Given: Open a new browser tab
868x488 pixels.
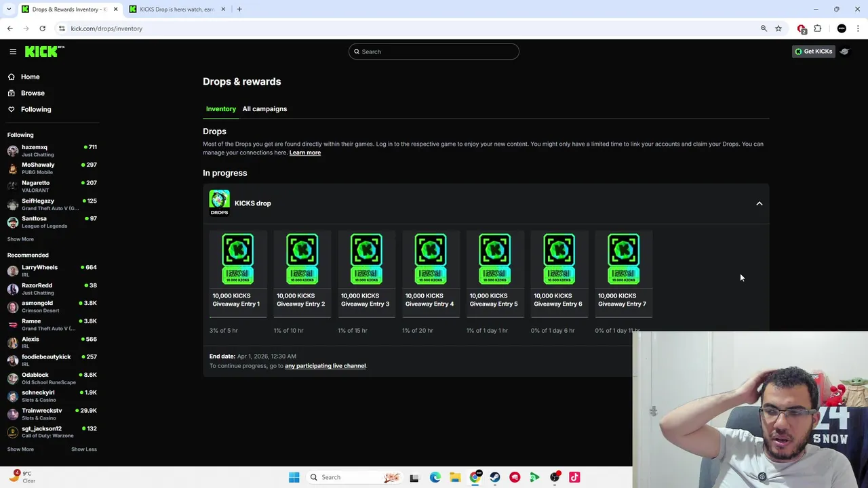Looking at the screenshot, I should pos(239,9).
